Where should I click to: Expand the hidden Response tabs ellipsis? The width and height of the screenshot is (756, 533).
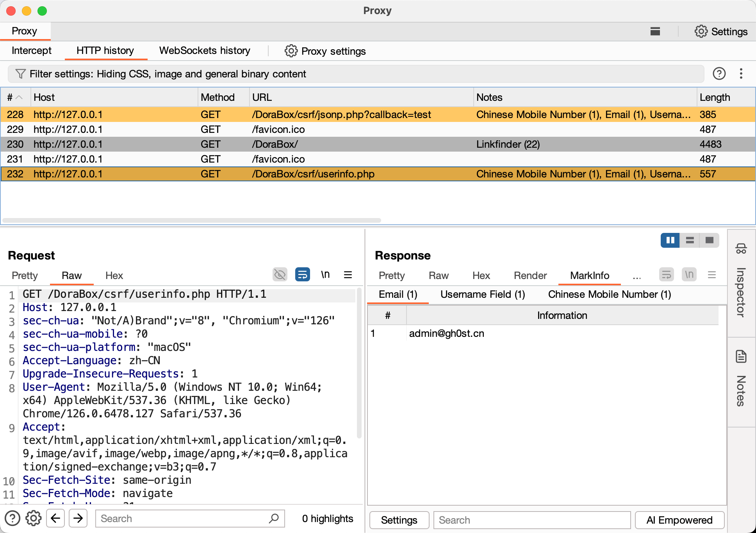pyautogui.click(x=637, y=276)
